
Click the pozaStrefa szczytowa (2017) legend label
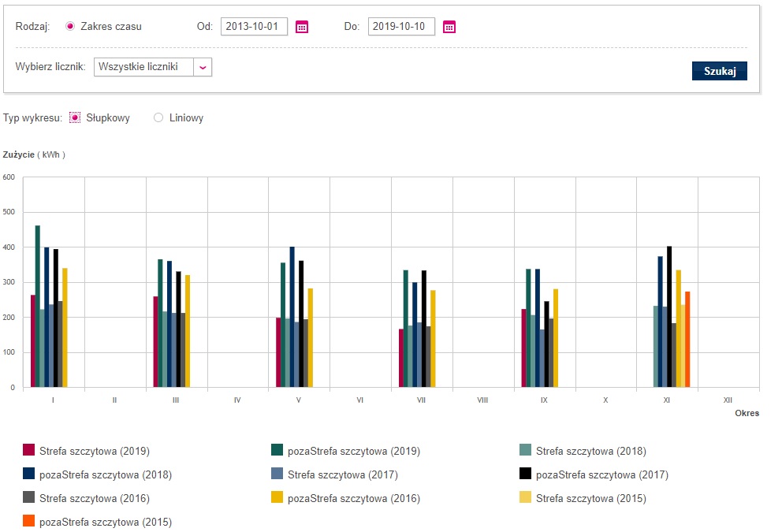point(601,474)
